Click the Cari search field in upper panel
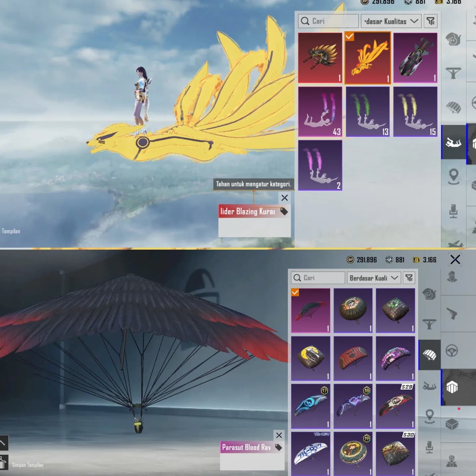 [328, 21]
